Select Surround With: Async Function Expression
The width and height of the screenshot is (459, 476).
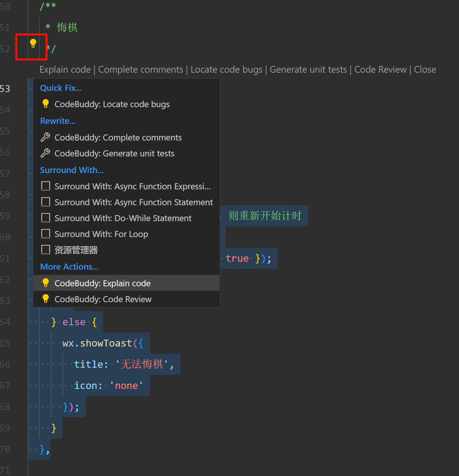click(x=132, y=186)
